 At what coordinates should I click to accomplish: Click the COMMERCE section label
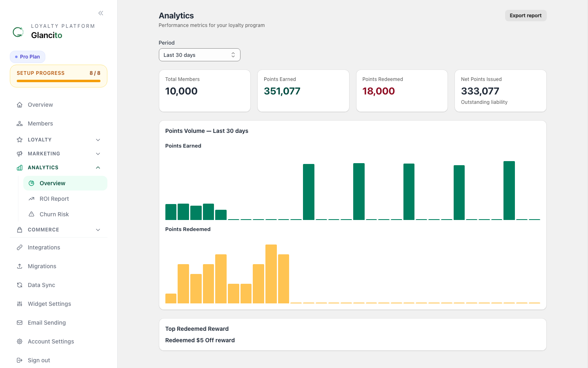click(43, 230)
